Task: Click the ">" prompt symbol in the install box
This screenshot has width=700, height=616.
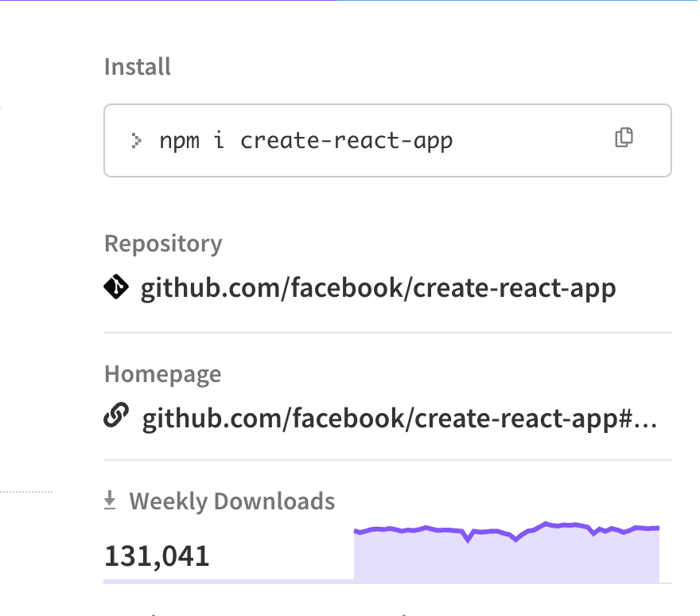Action: tap(137, 141)
